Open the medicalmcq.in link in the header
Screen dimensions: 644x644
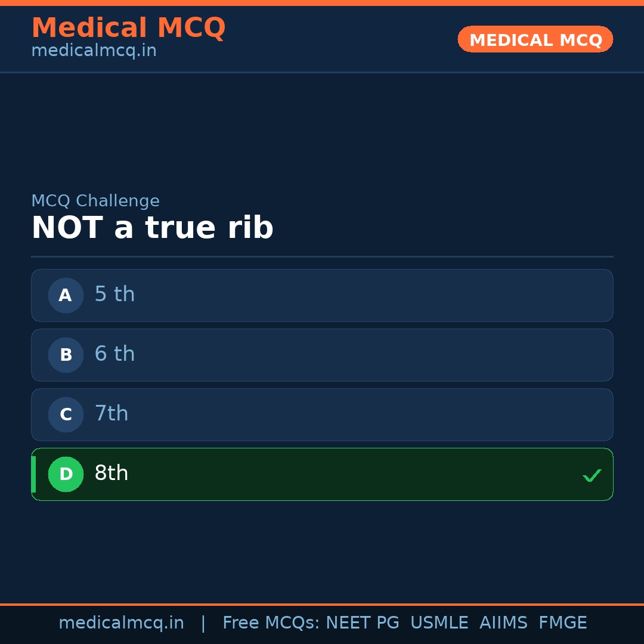pyautogui.click(x=94, y=51)
